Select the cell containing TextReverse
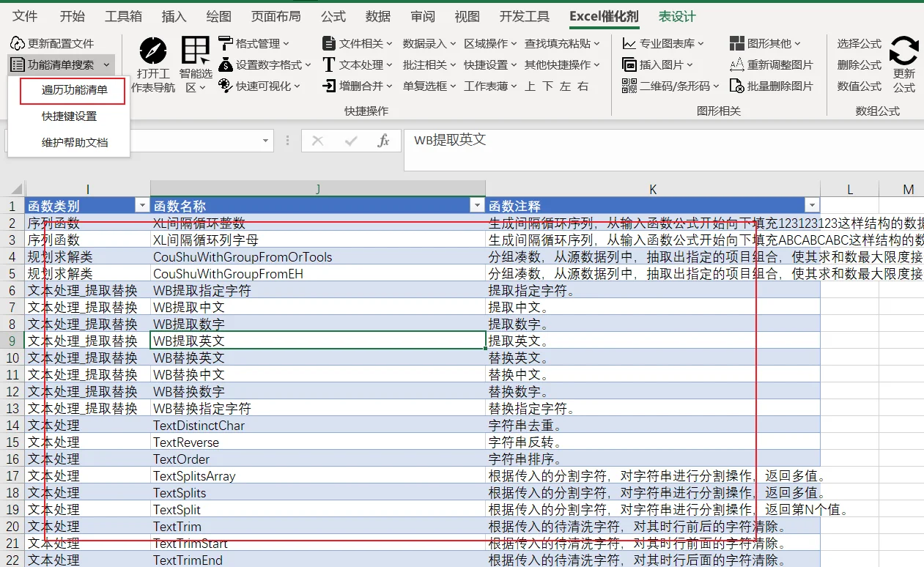924x567 pixels. (317, 442)
